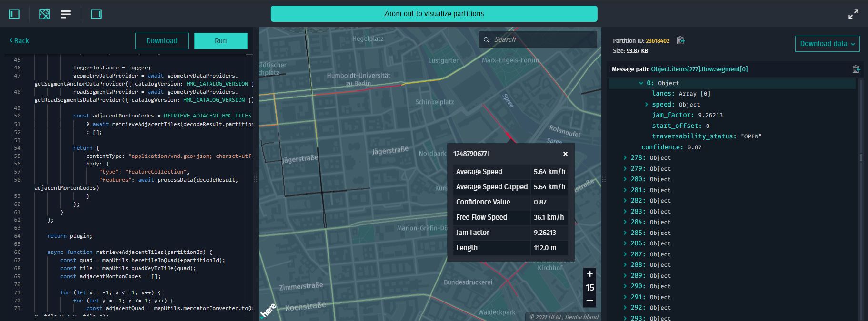Click the Zoom out to visualize partitions banner
This screenshot has width=868, height=321.
point(434,14)
